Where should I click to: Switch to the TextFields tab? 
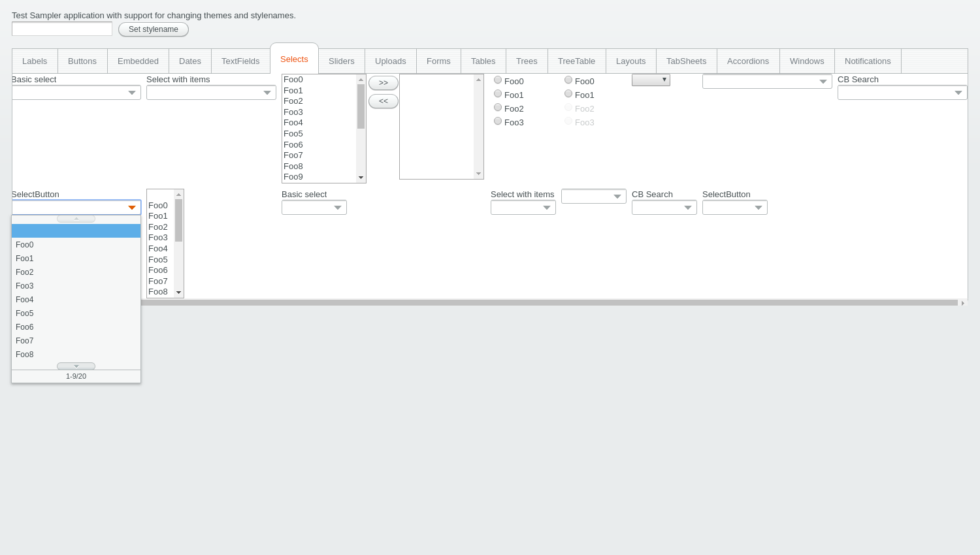pos(240,61)
